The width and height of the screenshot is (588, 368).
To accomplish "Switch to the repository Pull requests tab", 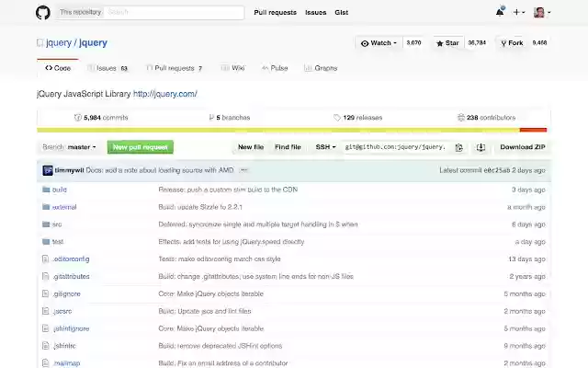I will (175, 68).
